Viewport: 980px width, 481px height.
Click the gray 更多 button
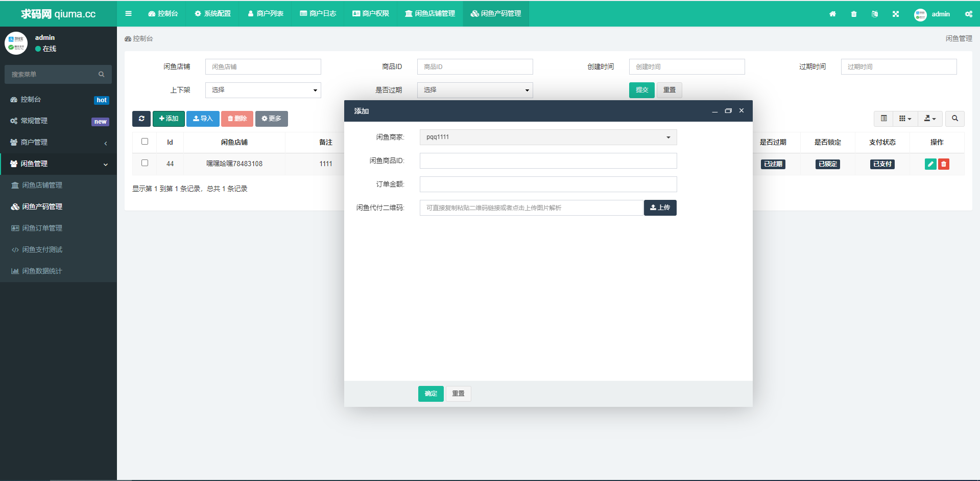pyautogui.click(x=272, y=119)
